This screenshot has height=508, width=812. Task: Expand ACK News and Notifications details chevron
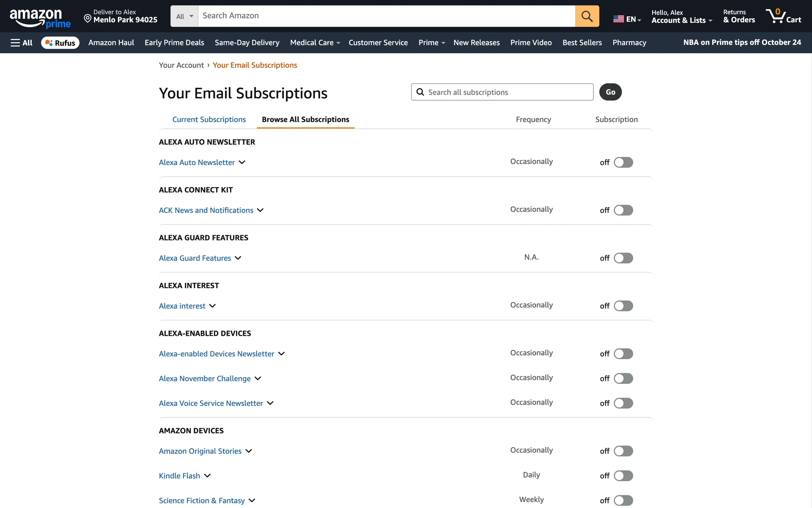[x=260, y=210]
